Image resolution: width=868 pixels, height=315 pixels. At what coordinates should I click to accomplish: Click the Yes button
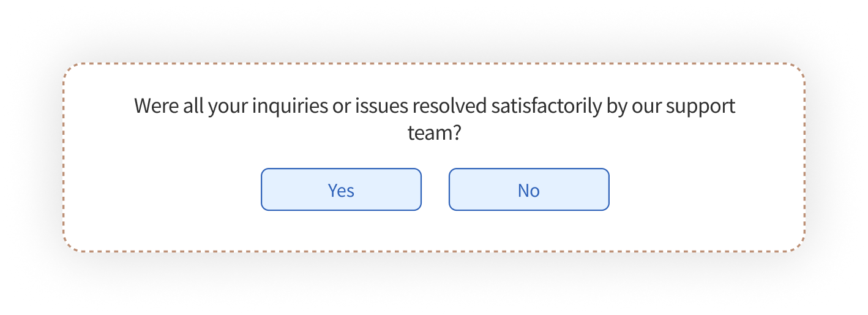(x=341, y=190)
